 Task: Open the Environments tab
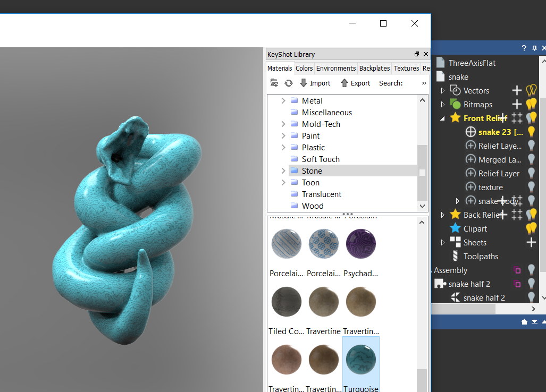[x=335, y=68]
